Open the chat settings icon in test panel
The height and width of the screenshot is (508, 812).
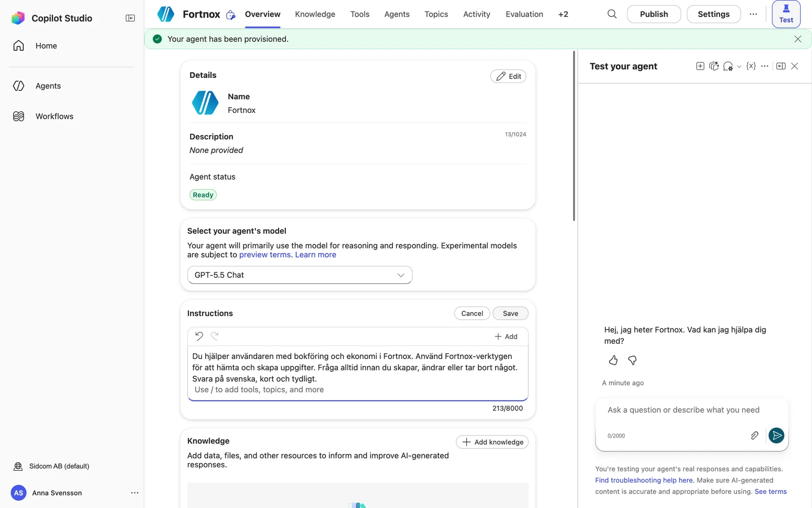[728, 66]
